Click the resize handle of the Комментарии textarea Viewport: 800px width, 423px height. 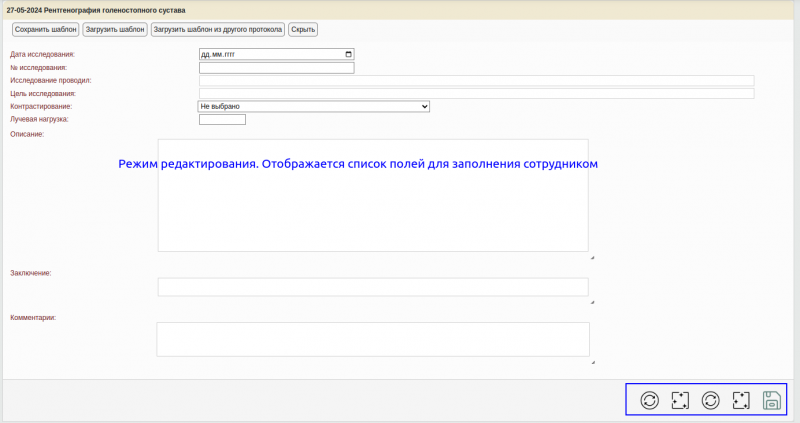point(592,362)
